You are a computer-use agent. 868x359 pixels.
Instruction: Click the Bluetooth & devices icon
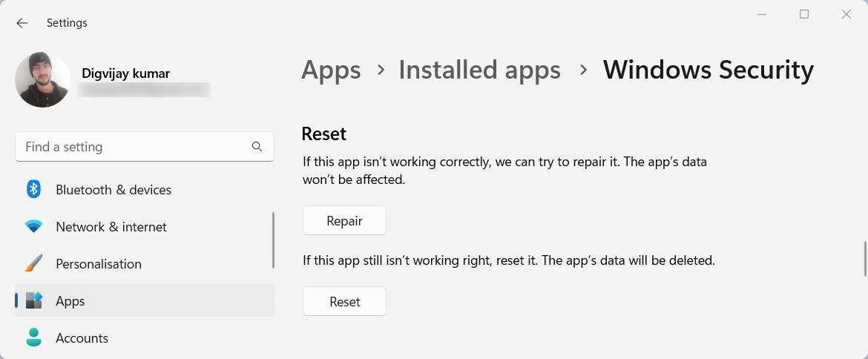(33, 189)
